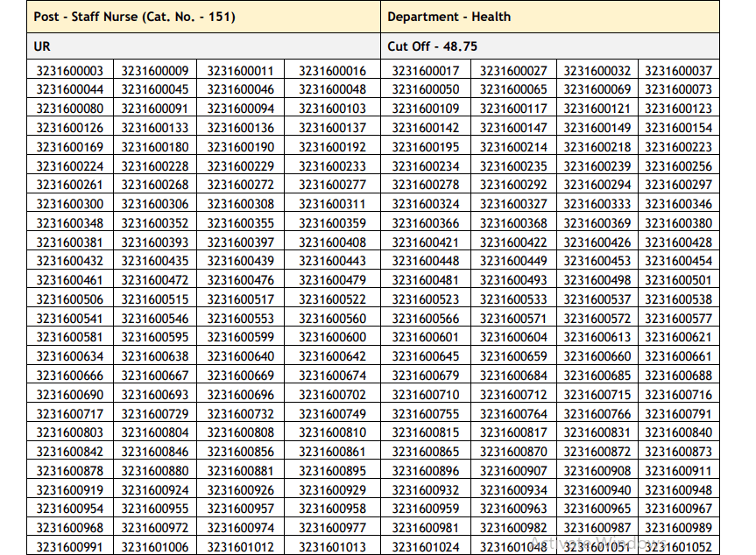Select roll number 3231600397
The image size is (756, 555).
click(241, 242)
